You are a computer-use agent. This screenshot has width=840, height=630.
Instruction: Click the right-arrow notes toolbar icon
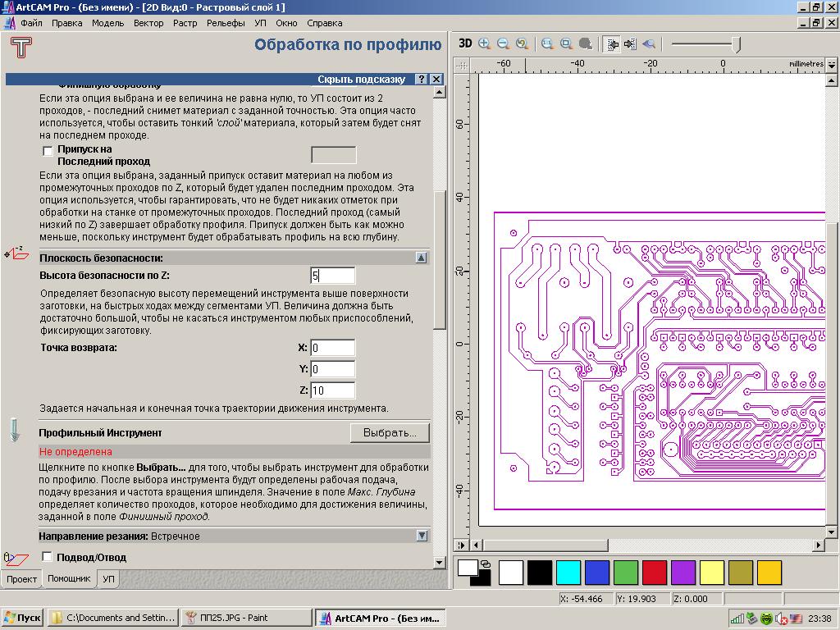coord(630,44)
